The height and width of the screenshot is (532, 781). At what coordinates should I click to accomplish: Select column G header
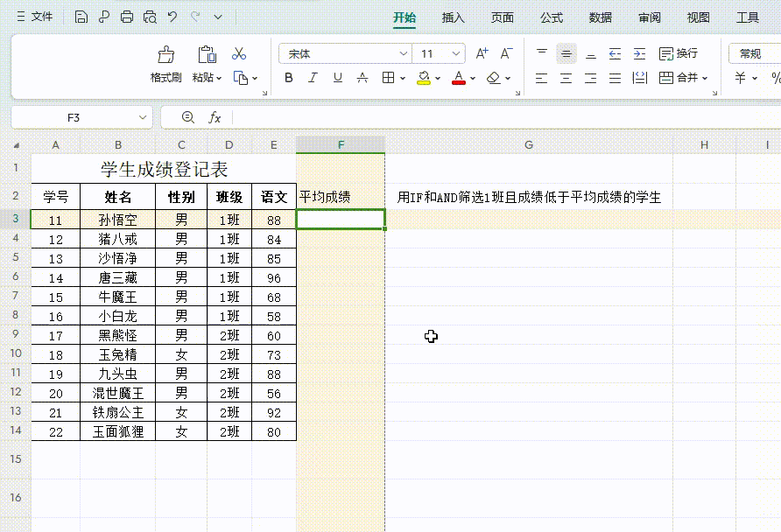(529, 145)
